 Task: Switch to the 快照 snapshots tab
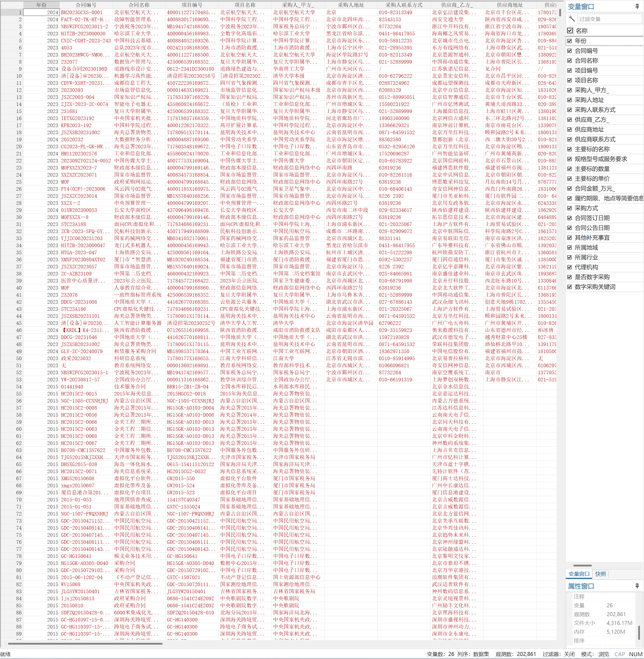tap(601, 574)
